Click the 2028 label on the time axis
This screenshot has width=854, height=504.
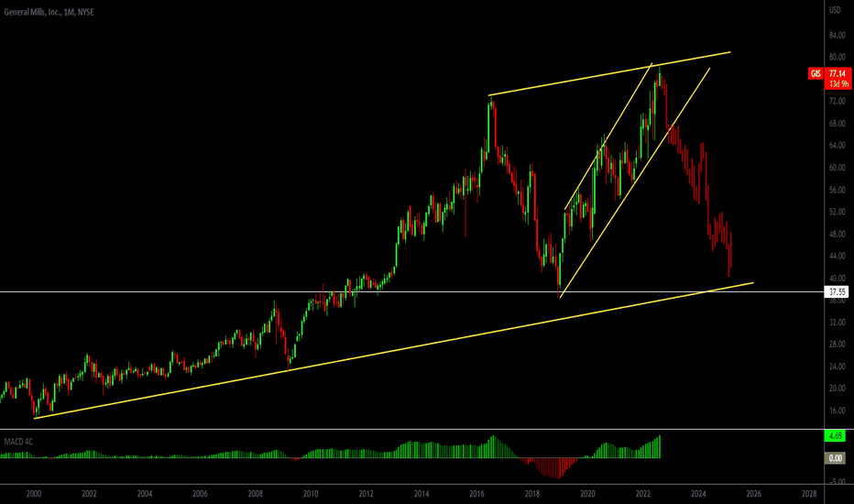809,494
